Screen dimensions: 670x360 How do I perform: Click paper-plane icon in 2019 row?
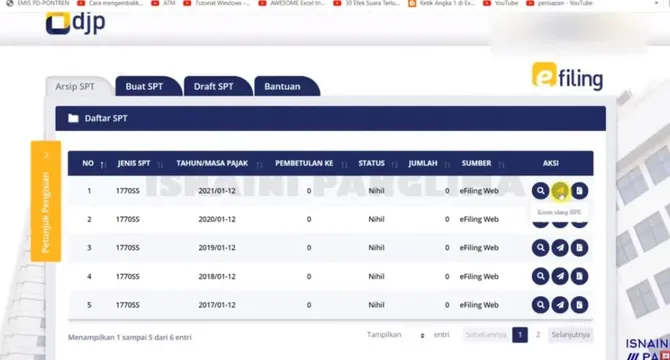pos(560,248)
